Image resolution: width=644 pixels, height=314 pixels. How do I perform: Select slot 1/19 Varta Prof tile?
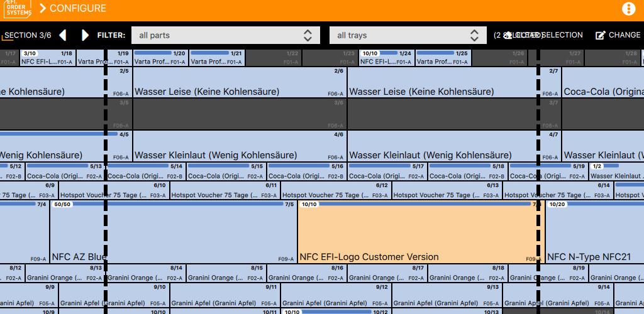point(104,58)
